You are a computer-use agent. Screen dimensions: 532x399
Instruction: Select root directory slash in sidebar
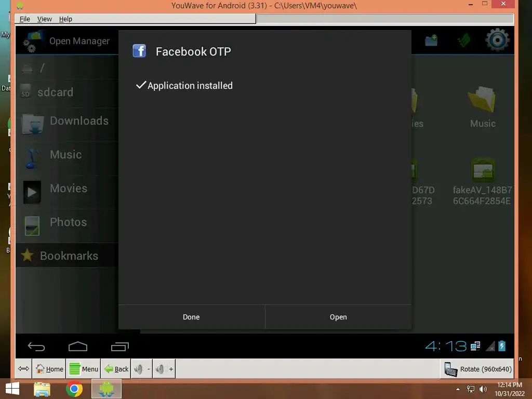tap(67, 68)
